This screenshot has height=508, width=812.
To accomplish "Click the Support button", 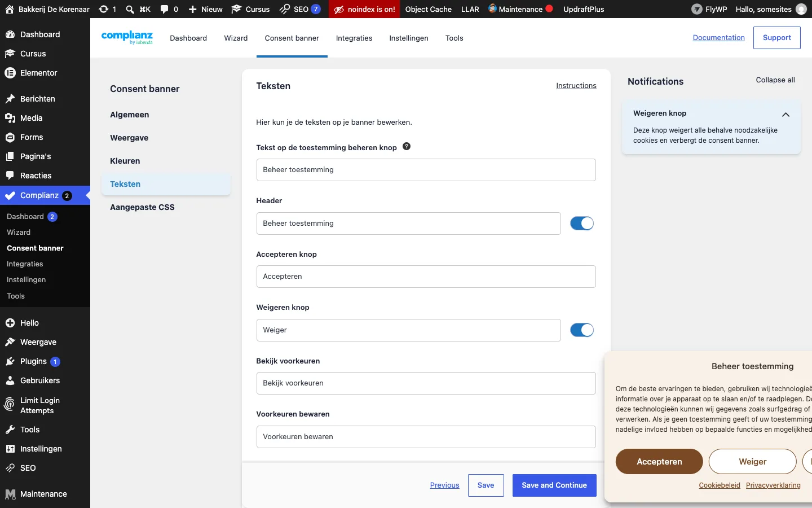I will [776, 38].
